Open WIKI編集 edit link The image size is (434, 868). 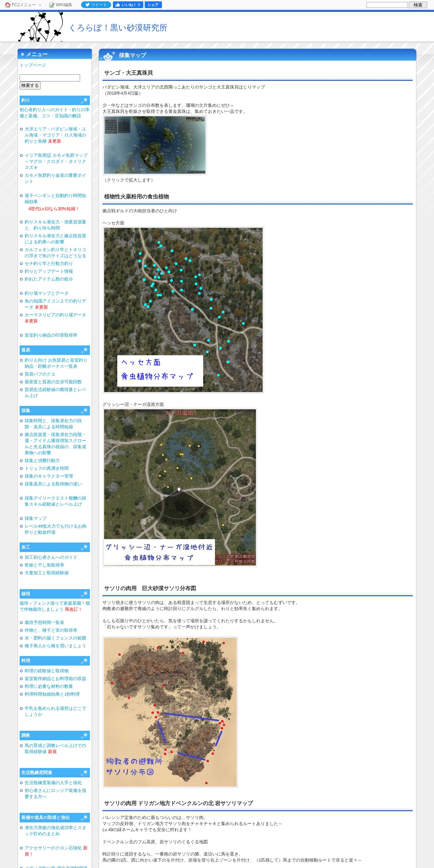click(x=61, y=5)
